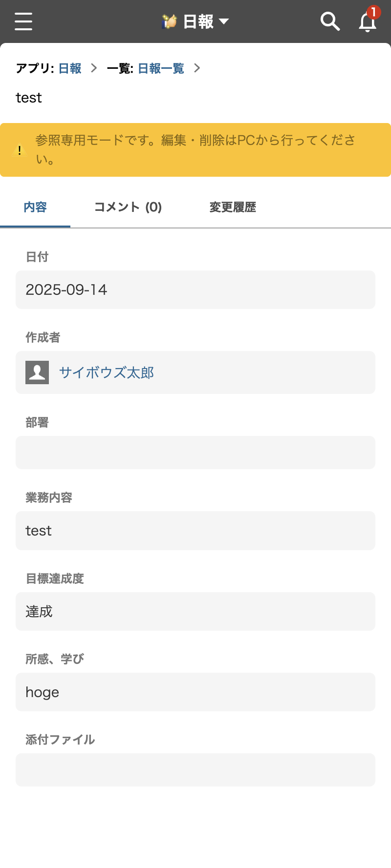The image size is (391, 868).
Task: Click the chevron after 日報一覧 breadcrumb
Action: [197, 68]
